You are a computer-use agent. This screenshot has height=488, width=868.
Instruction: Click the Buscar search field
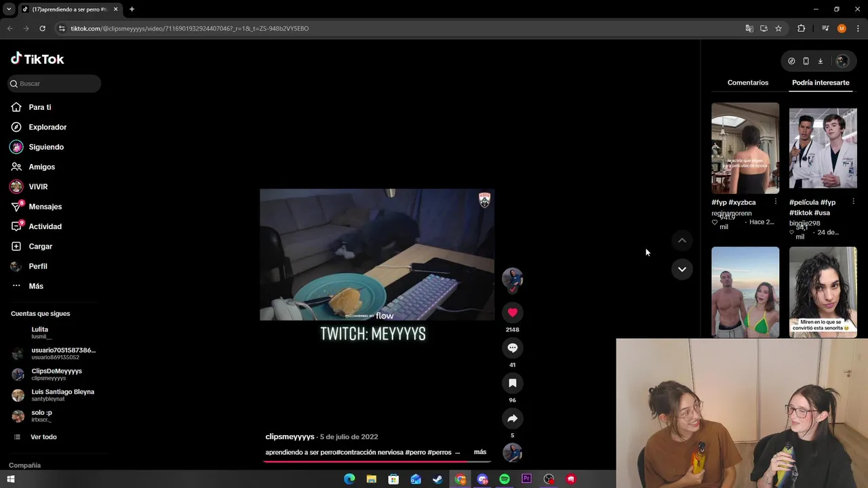[x=55, y=83]
